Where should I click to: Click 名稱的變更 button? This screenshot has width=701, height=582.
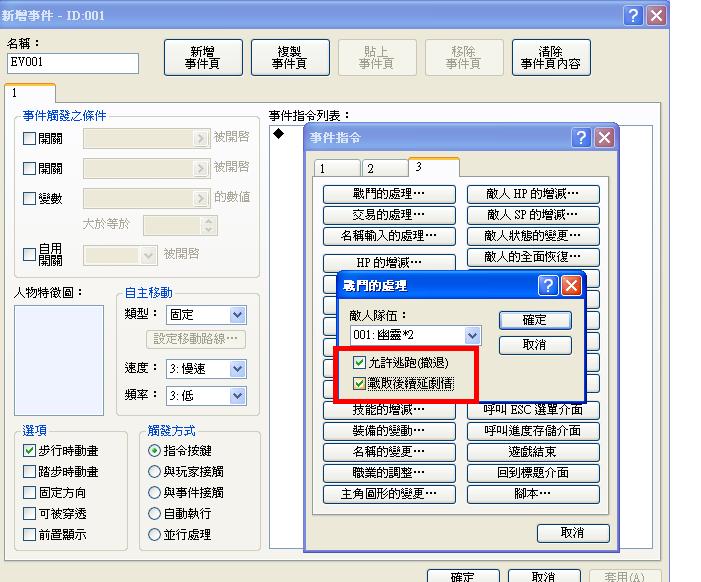[x=389, y=452]
